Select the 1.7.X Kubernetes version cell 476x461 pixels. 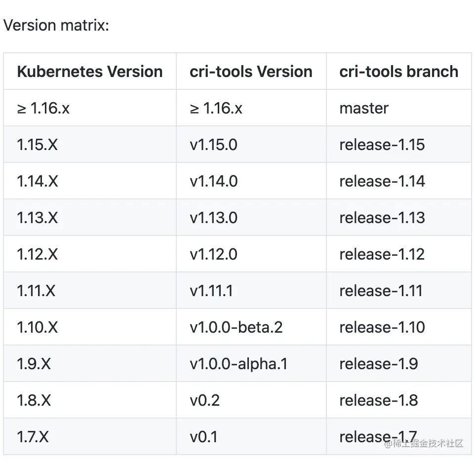pyautogui.click(x=33, y=437)
